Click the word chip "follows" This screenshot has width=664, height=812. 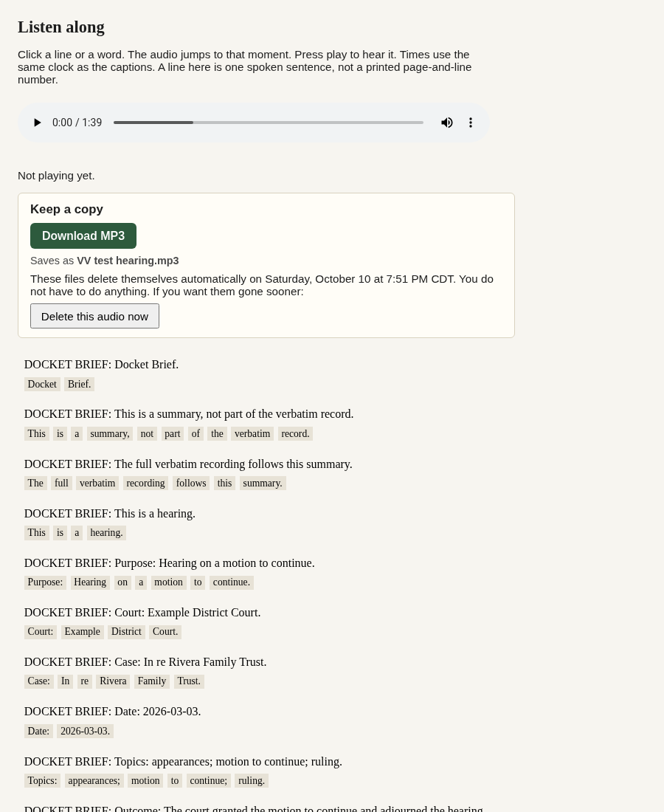tap(191, 484)
